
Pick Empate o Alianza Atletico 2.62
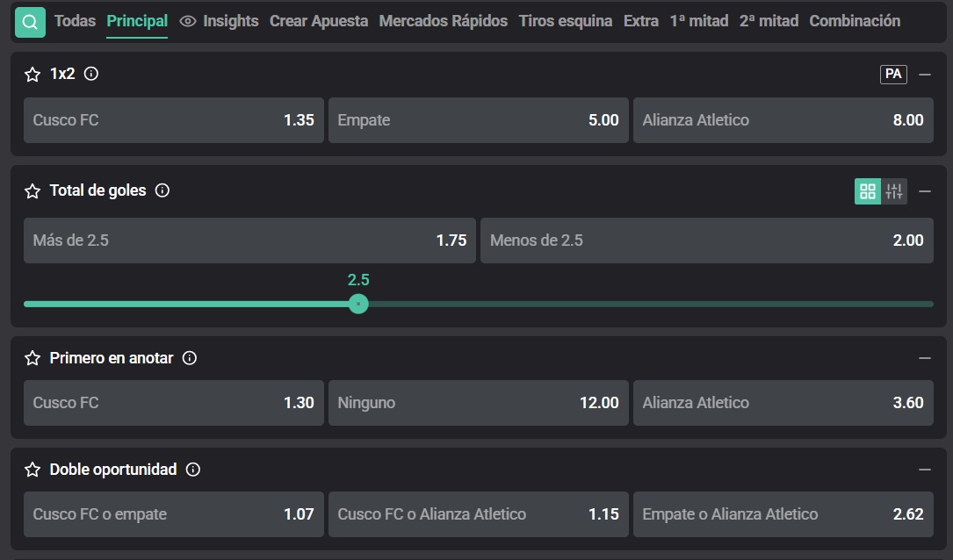783,514
